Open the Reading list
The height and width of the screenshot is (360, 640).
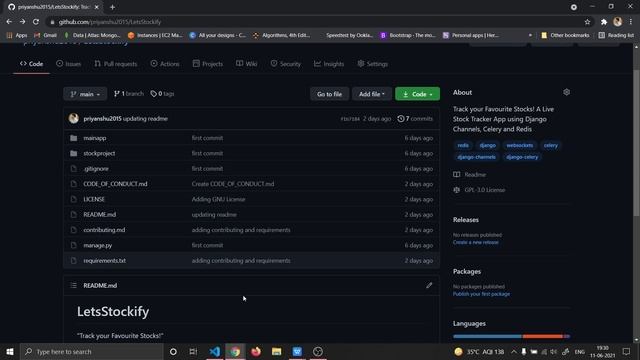pyautogui.click(x=616, y=36)
